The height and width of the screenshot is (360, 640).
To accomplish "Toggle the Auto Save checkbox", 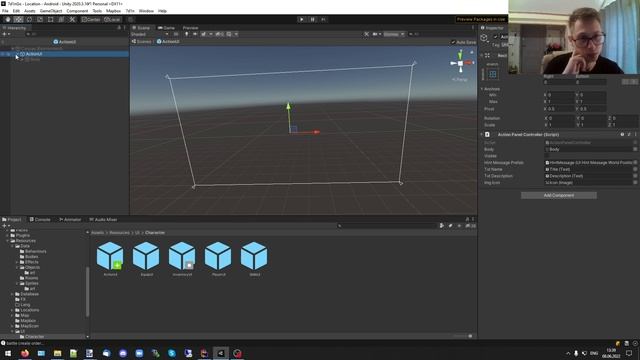I will coord(453,42).
